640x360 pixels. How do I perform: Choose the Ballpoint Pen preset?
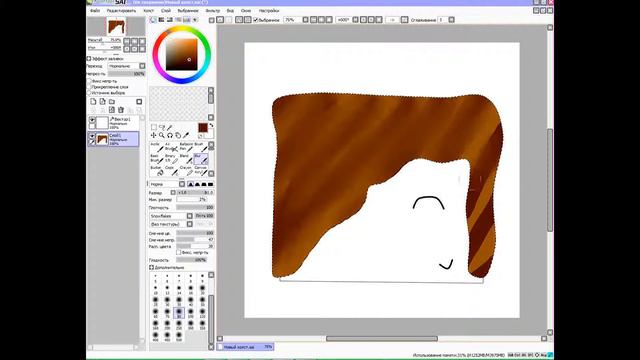tap(186, 147)
